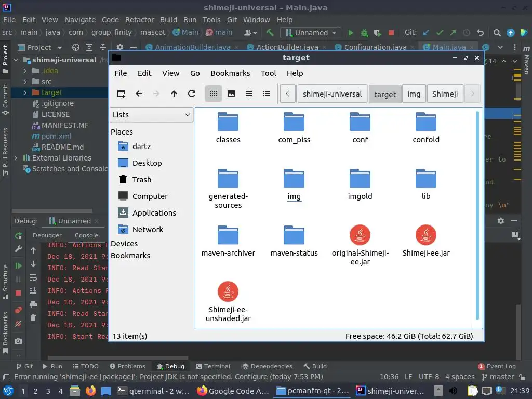This screenshot has width=532, height=399.
Task: Select Shimeji-ee-unshaded.jar file
Action: click(x=228, y=302)
